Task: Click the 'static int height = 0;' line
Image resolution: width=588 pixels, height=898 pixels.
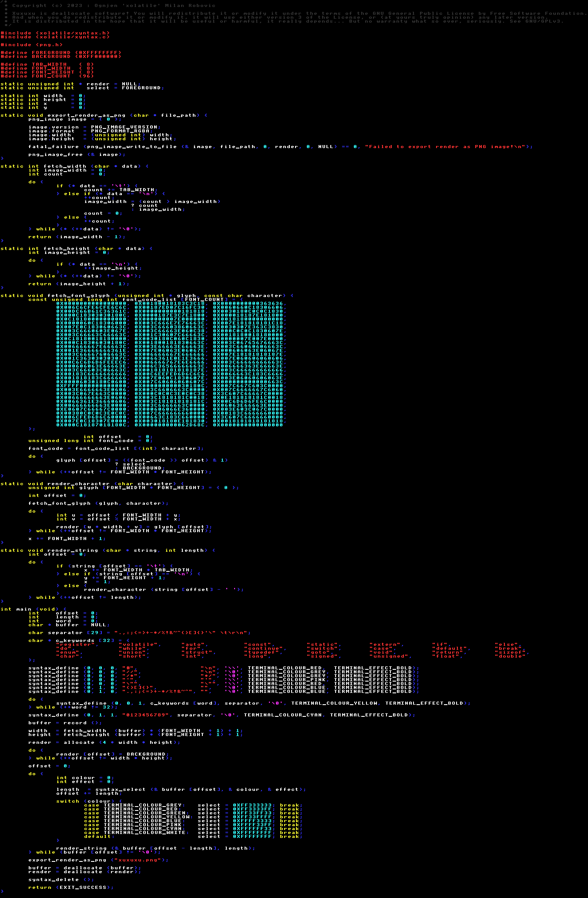Action: [x=43, y=100]
